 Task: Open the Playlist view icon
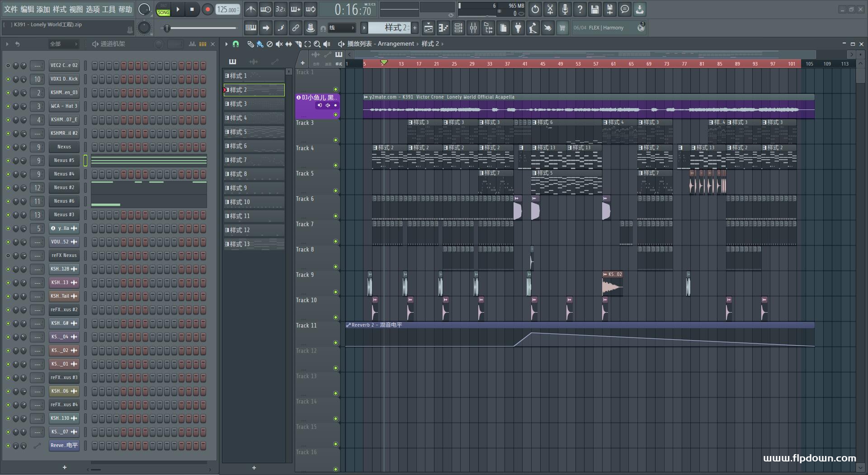click(429, 28)
